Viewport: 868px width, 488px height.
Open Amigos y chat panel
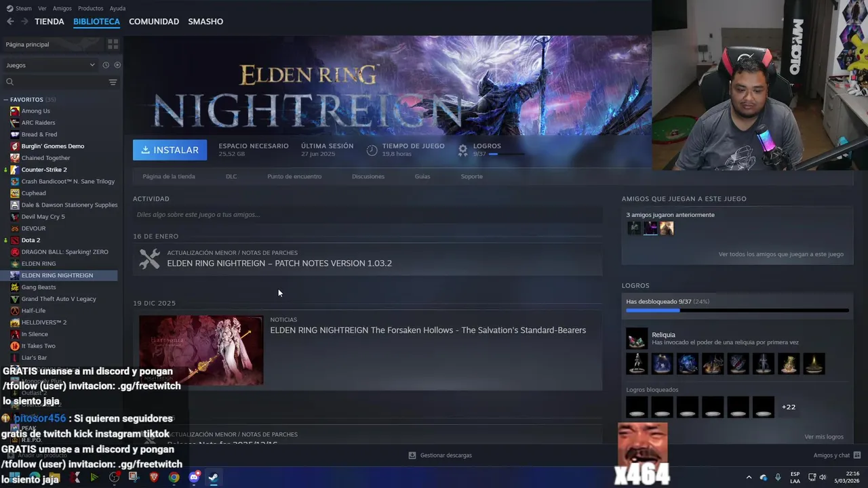tap(837, 455)
